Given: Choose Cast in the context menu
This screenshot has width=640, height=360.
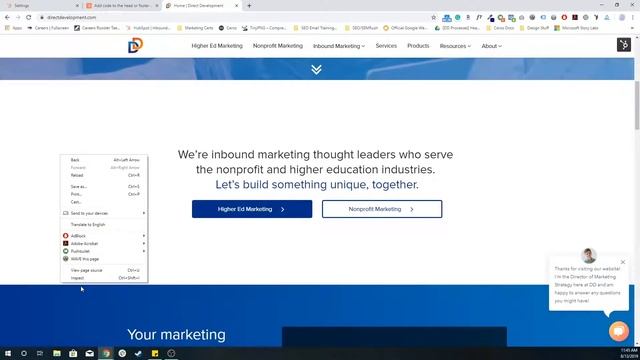Looking at the screenshot, I should pos(104,202).
